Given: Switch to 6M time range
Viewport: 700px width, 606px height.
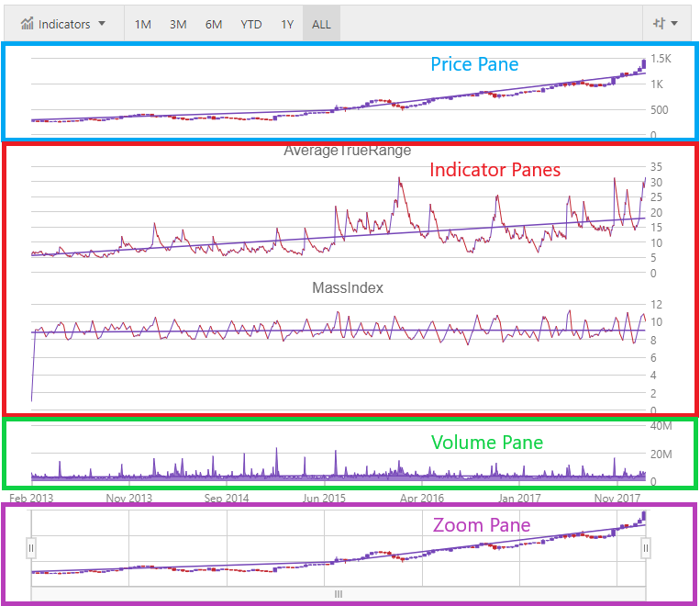Looking at the screenshot, I should click(x=214, y=24).
